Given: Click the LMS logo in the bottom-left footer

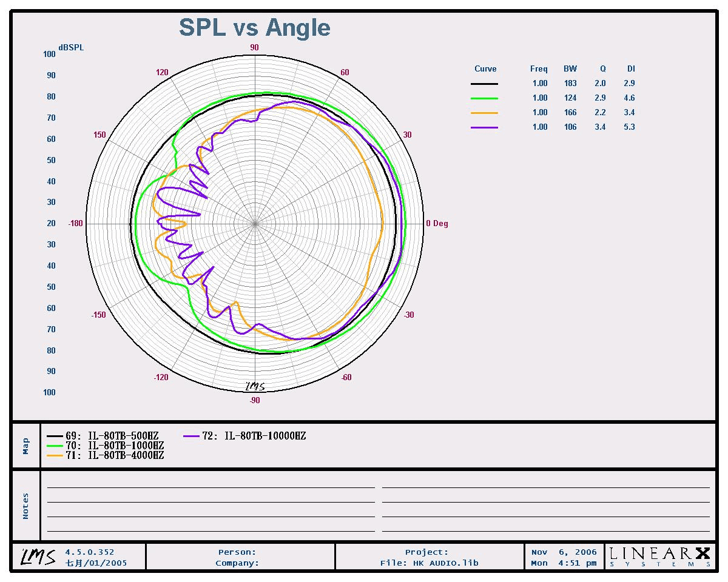Looking at the screenshot, I should [39, 555].
